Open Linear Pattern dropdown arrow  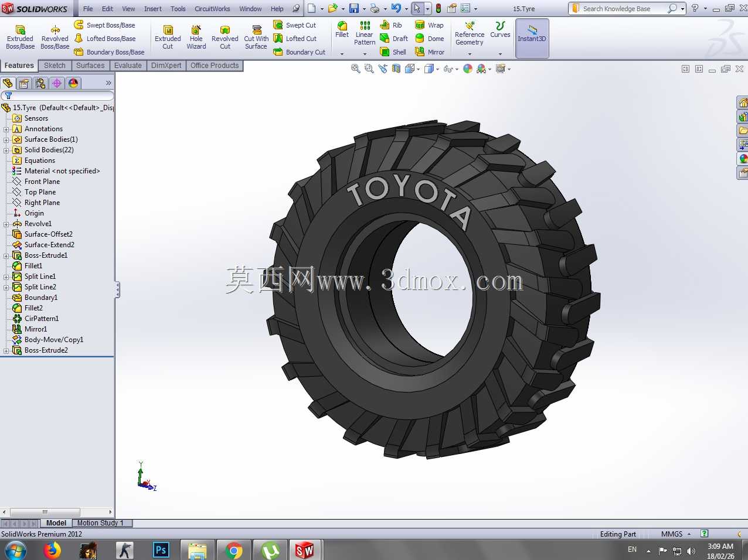[x=365, y=53]
